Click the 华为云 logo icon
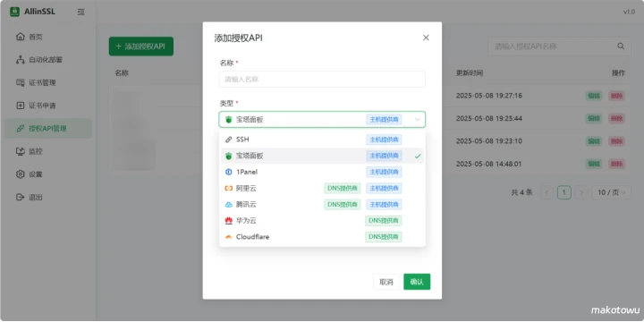The height and width of the screenshot is (322, 644). [x=229, y=221]
